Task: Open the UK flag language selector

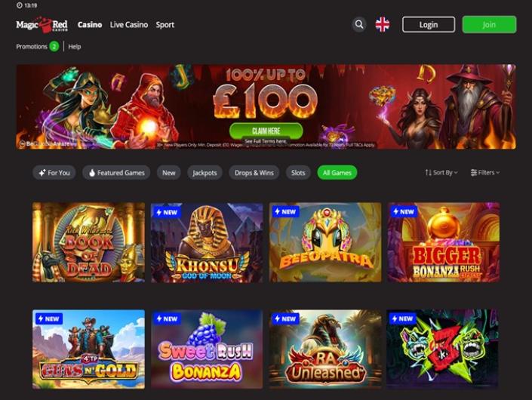Action: (383, 24)
